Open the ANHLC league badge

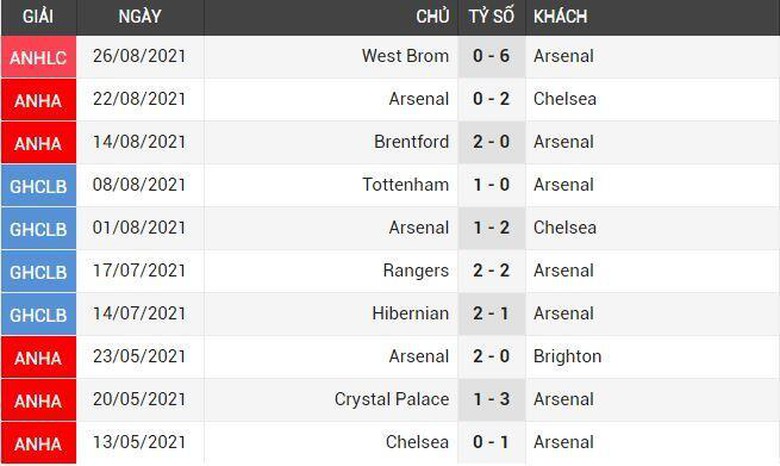click(x=38, y=58)
